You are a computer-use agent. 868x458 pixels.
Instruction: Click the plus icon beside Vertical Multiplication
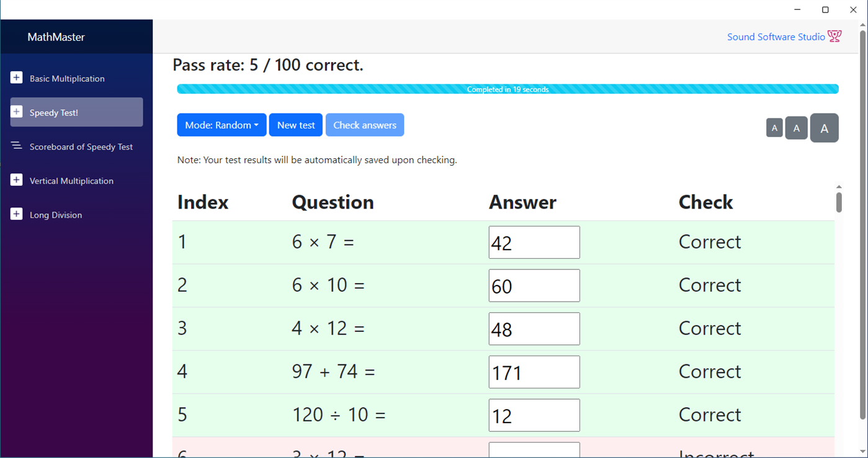(x=16, y=179)
